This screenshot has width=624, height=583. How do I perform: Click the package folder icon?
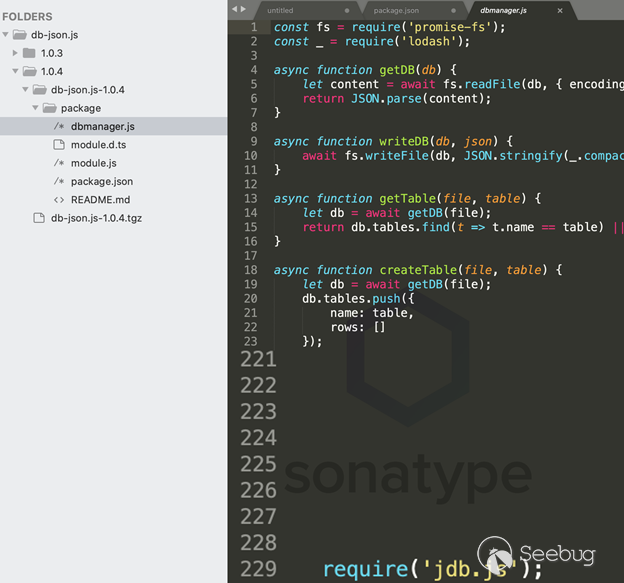(x=49, y=108)
